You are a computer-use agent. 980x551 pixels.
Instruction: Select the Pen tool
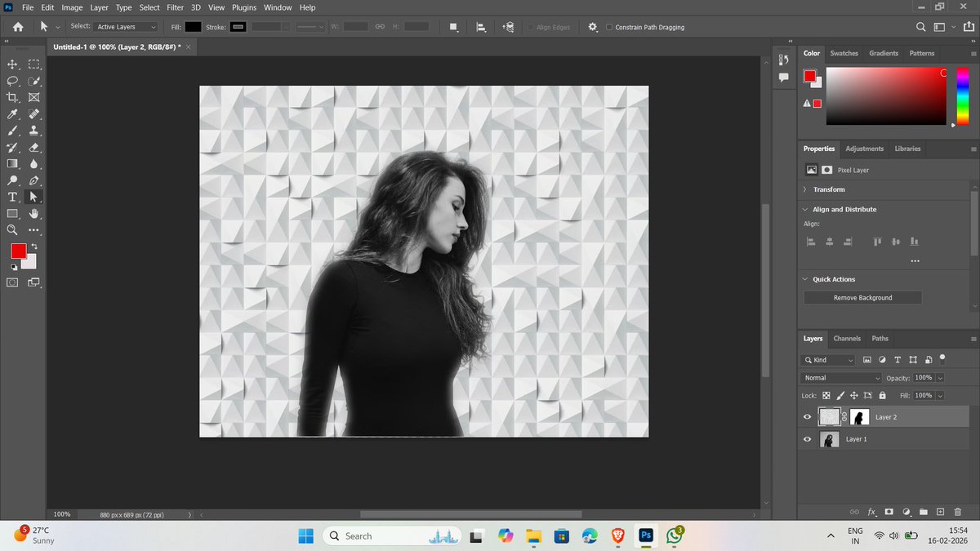pyautogui.click(x=34, y=180)
